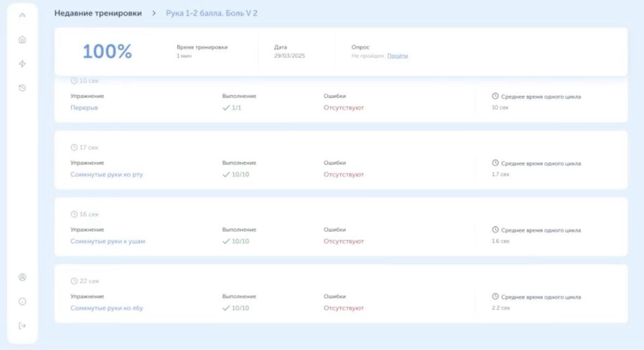Collapse the sidebar with the top chevron
The width and height of the screenshot is (644, 350).
[x=22, y=15]
